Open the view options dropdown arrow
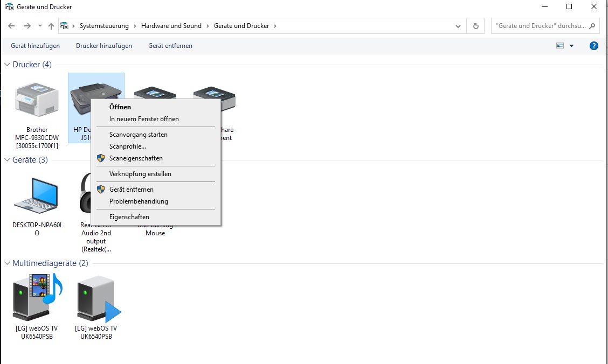The width and height of the screenshot is (608, 364). 571,46
